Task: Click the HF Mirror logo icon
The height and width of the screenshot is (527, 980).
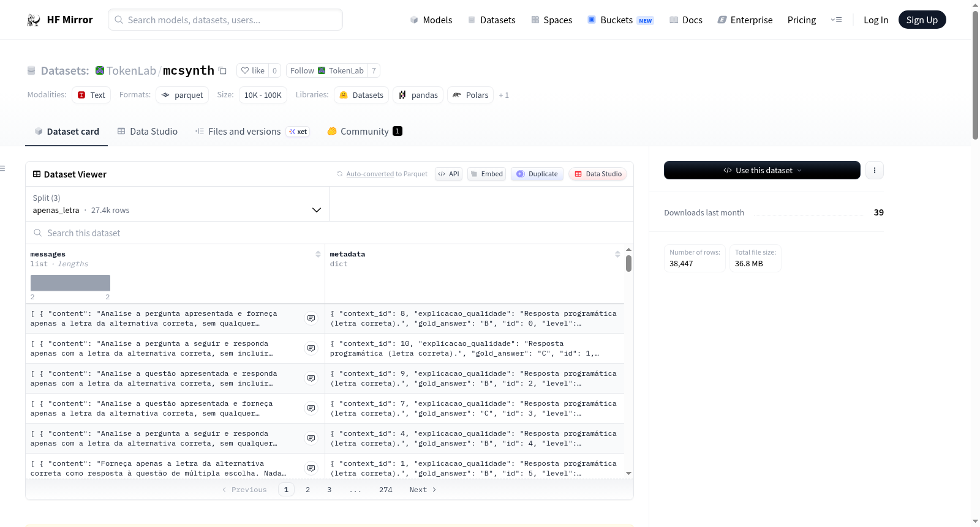Action: coord(34,20)
